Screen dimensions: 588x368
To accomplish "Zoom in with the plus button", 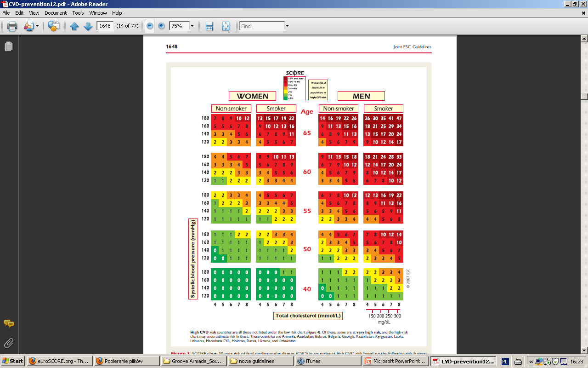I will (161, 26).
